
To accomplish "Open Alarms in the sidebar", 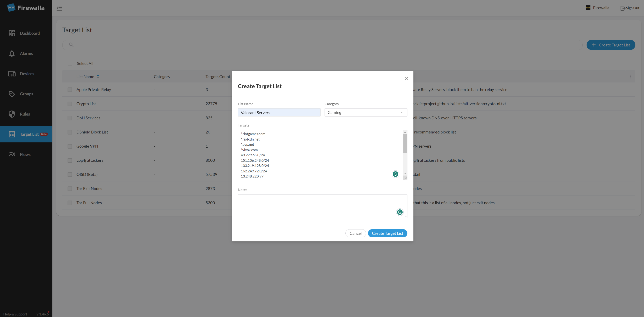I will [x=26, y=53].
